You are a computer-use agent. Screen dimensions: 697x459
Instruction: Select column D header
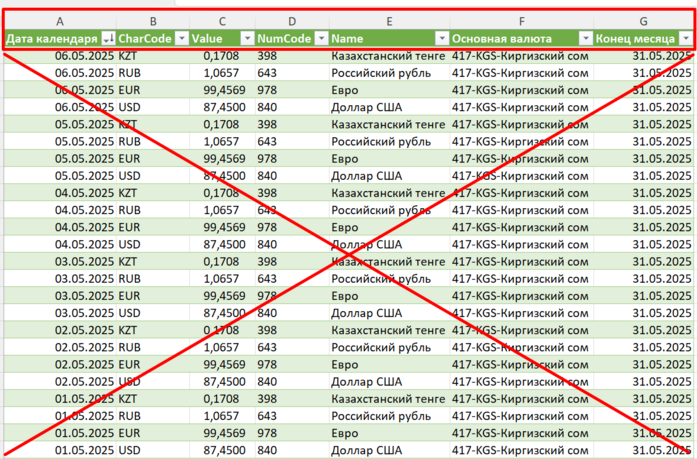point(292,21)
